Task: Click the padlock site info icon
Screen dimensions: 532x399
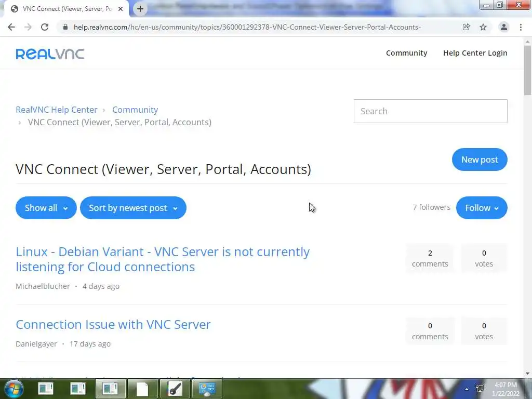Action: click(65, 27)
